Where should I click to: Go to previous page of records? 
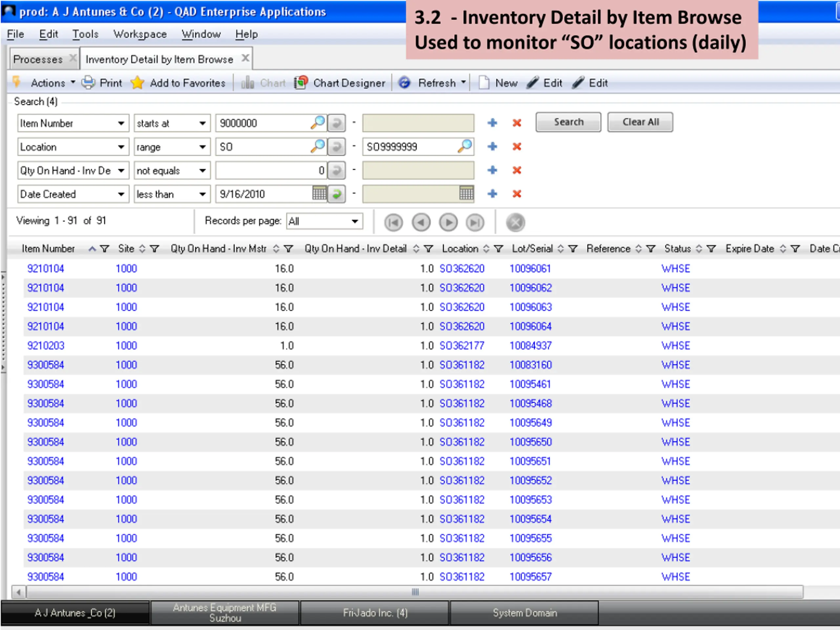point(421,222)
